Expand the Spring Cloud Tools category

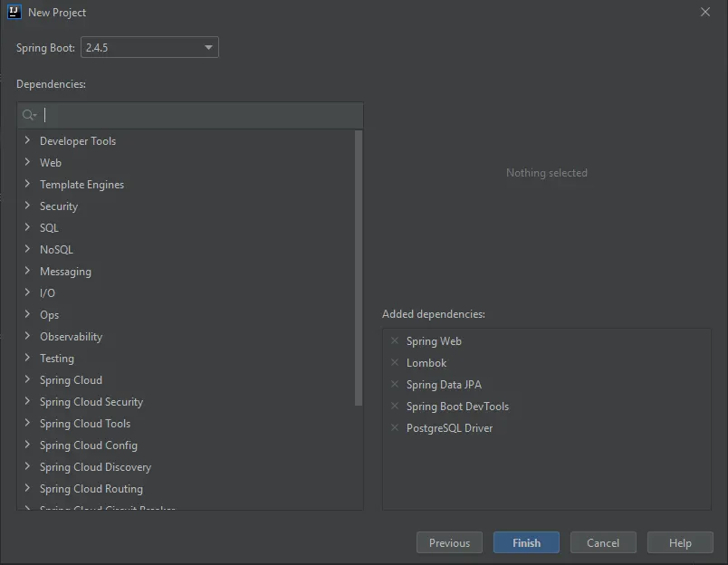[27, 423]
